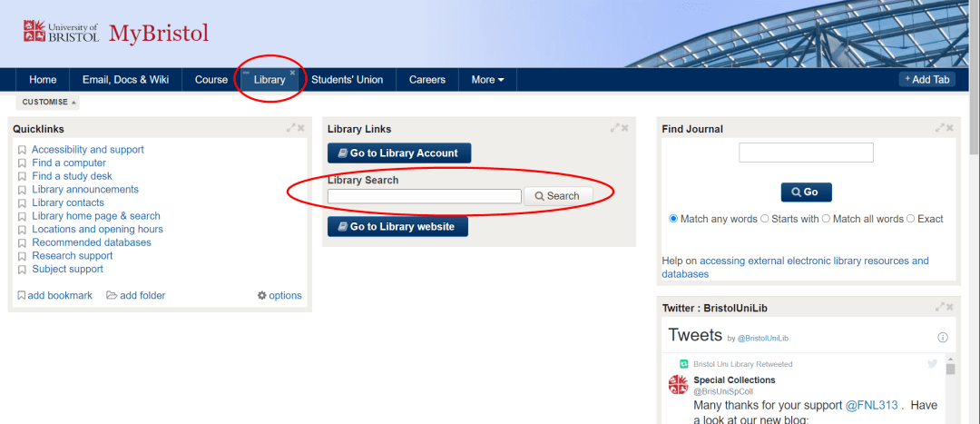Open the More dropdown menu

click(487, 79)
